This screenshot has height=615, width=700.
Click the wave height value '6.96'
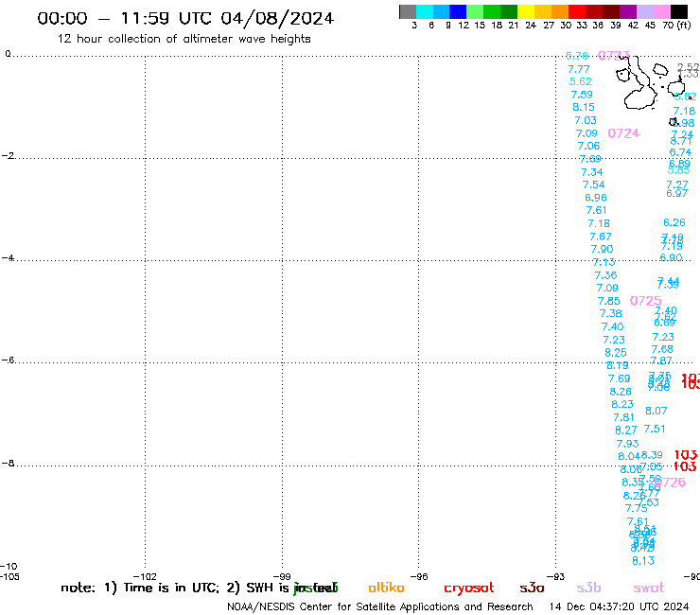[596, 198]
